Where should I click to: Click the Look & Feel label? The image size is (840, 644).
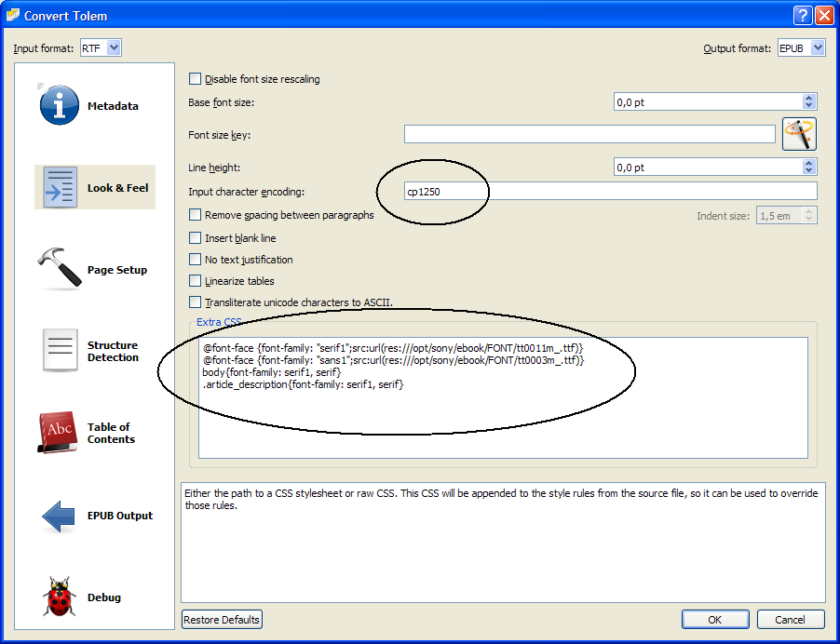(118, 188)
